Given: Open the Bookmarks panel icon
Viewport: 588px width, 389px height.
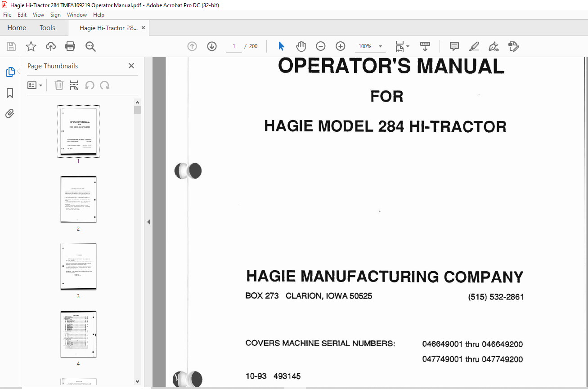Looking at the screenshot, I should tap(10, 93).
